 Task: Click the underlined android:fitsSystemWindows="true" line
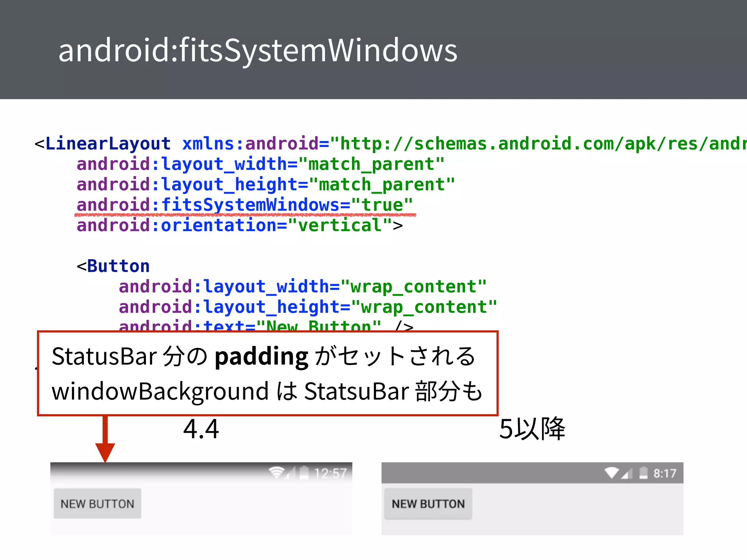coord(245,205)
